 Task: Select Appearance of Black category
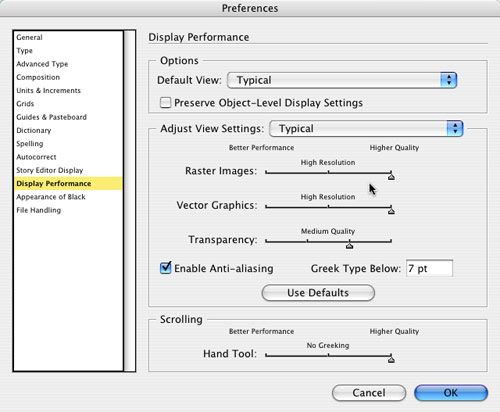(51, 197)
